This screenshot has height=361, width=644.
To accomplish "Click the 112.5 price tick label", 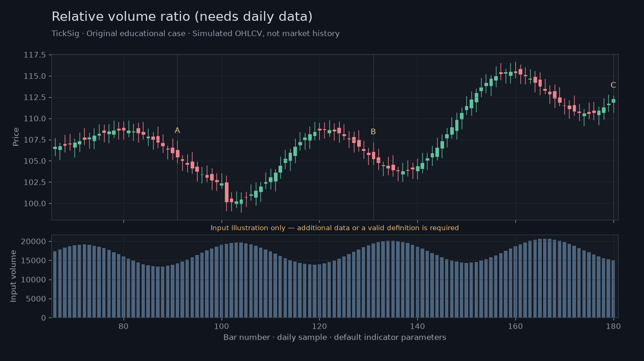I will click(35, 98).
